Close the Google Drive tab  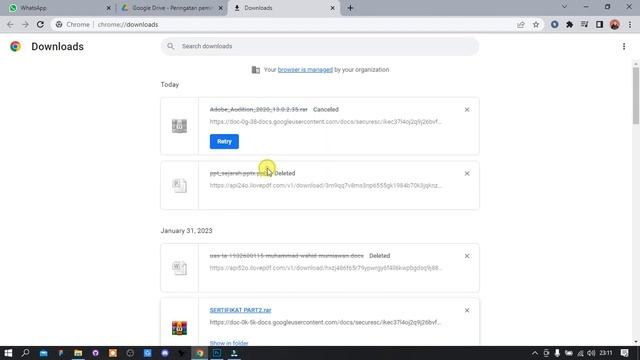[221, 8]
